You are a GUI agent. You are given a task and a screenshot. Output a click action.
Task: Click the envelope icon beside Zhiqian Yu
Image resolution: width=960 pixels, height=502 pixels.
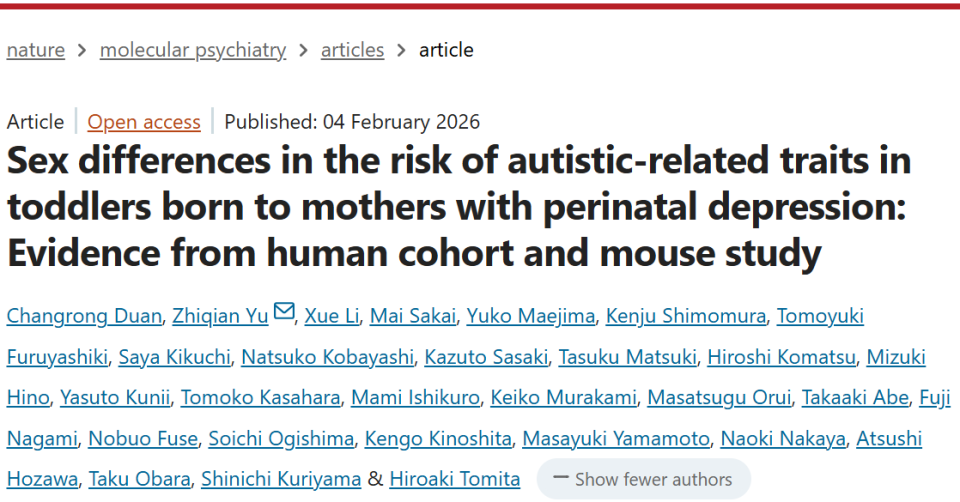pos(284,313)
